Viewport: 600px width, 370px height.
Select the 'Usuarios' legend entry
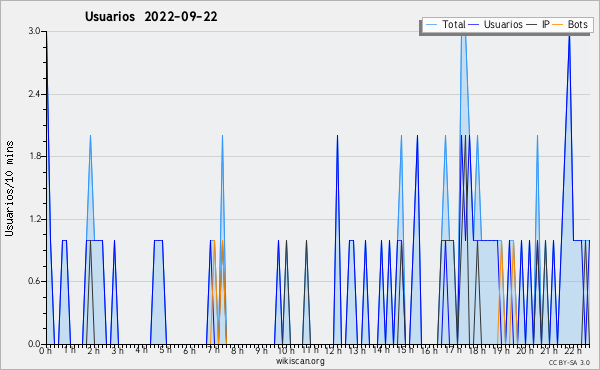pos(503,24)
